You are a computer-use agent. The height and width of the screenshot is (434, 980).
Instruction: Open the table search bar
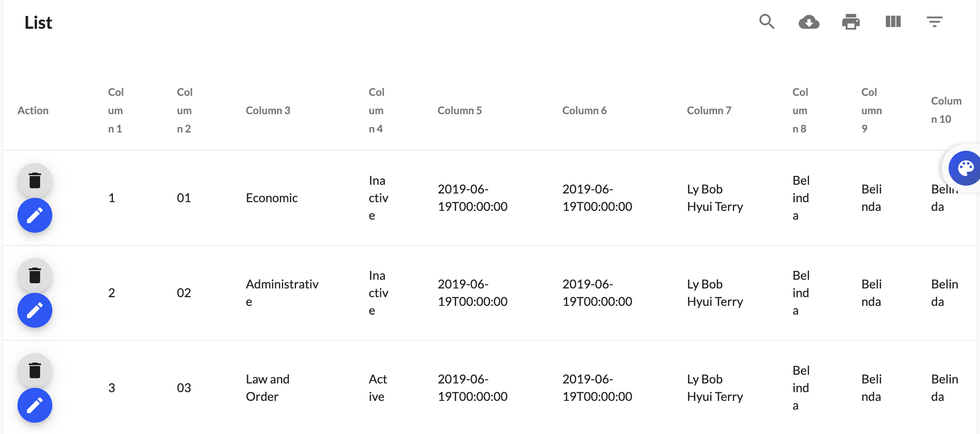[x=767, y=22]
